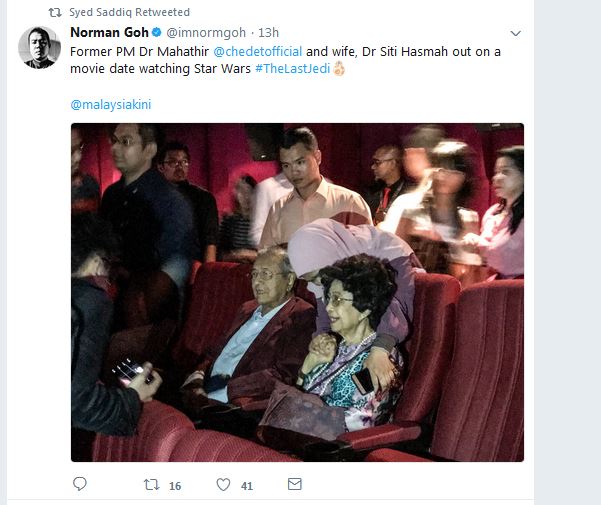Click the OK hand emoji after the hashtag
601x505 pixels.
coord(339,69)
